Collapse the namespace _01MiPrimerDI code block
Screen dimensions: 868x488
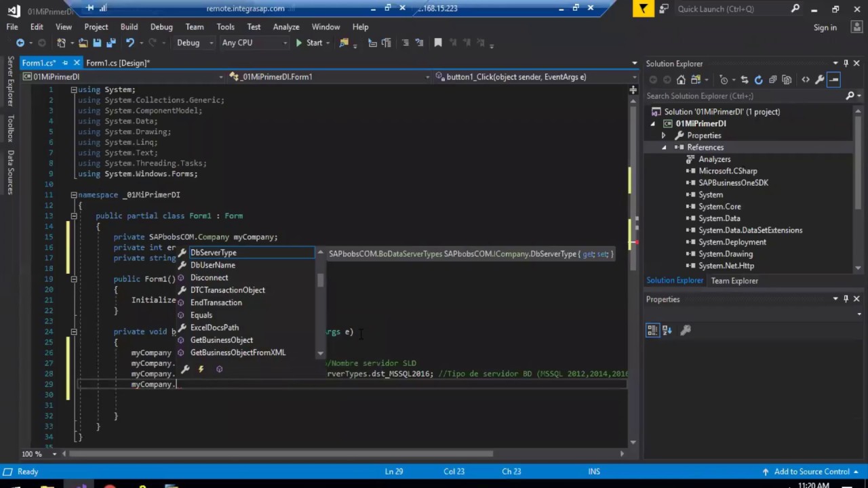(73, 195)
